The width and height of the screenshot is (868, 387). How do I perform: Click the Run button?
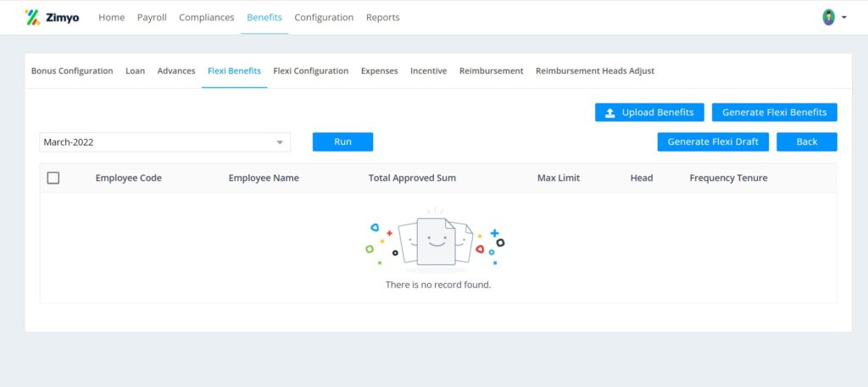342,141
